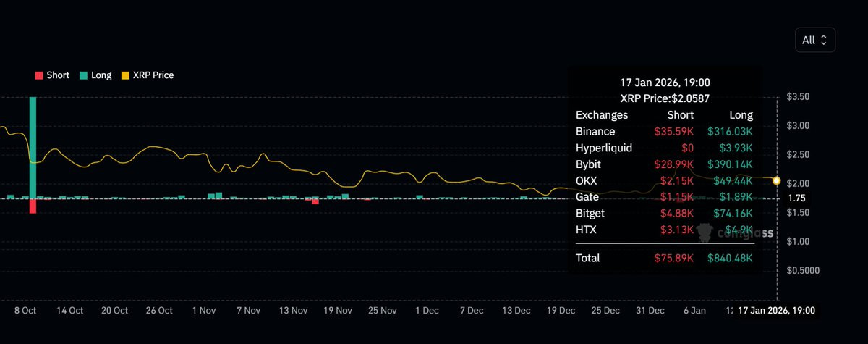Click the total long value $840.48K
Image resolution: width=868 pixels, height=344 pixels.
pos(728,258)
